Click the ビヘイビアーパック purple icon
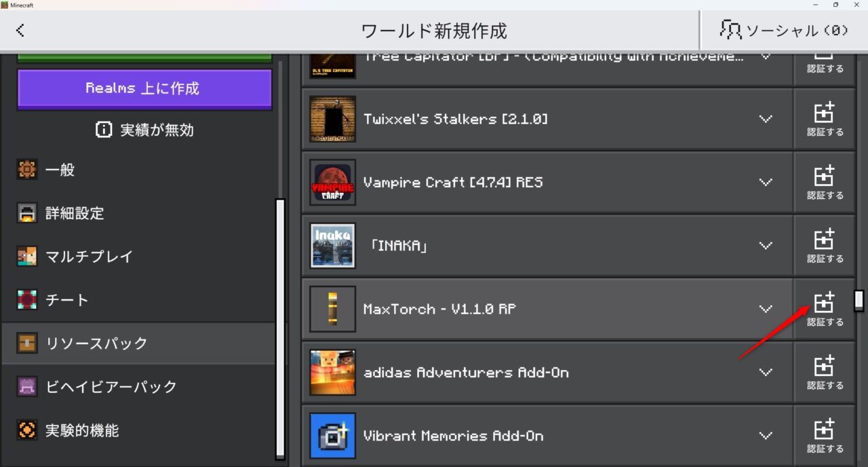868x467 pixels. pos(27,387)
